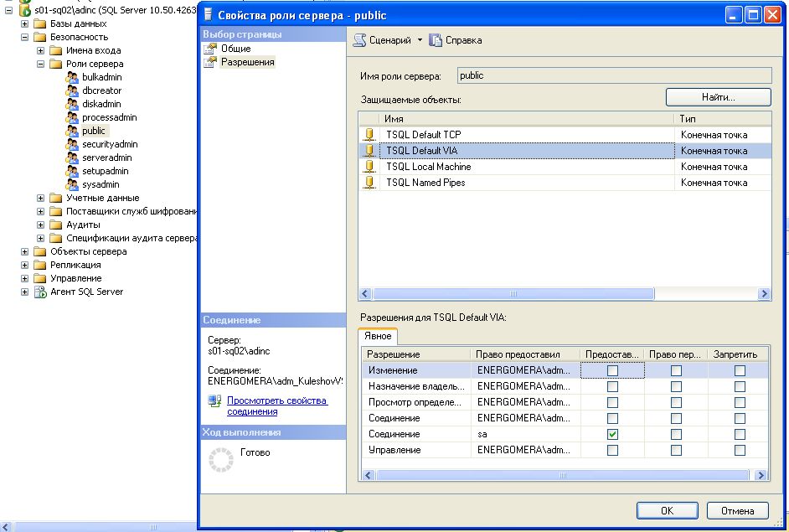
Task: Check Предоставить for Назначение владельца
Action: coord(612,386)
